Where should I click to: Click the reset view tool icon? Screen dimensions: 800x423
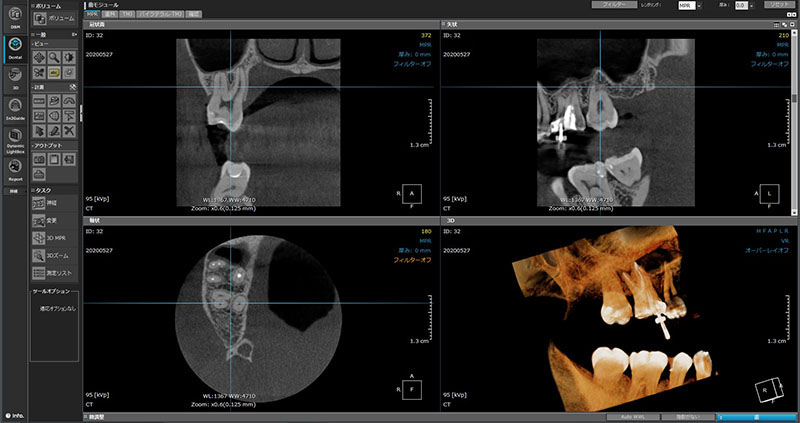coord(69,73)
